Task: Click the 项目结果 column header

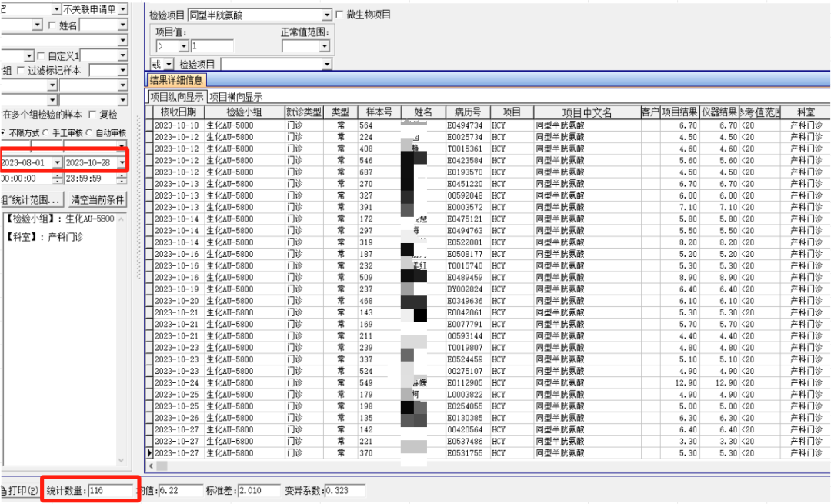Action: point(679,112)
